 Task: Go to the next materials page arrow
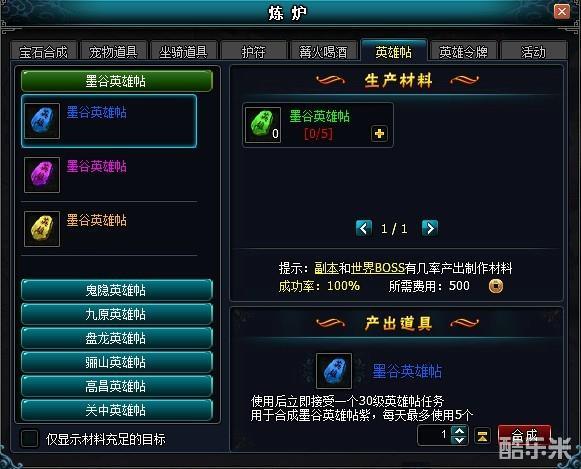point(430,228)
